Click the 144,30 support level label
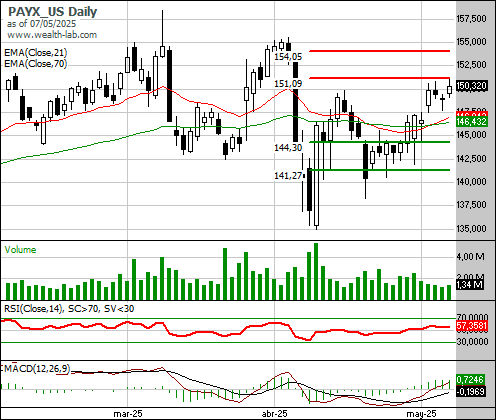Image resolution: width=496 pixels, height=420 pixels. (x=288, y=147)
